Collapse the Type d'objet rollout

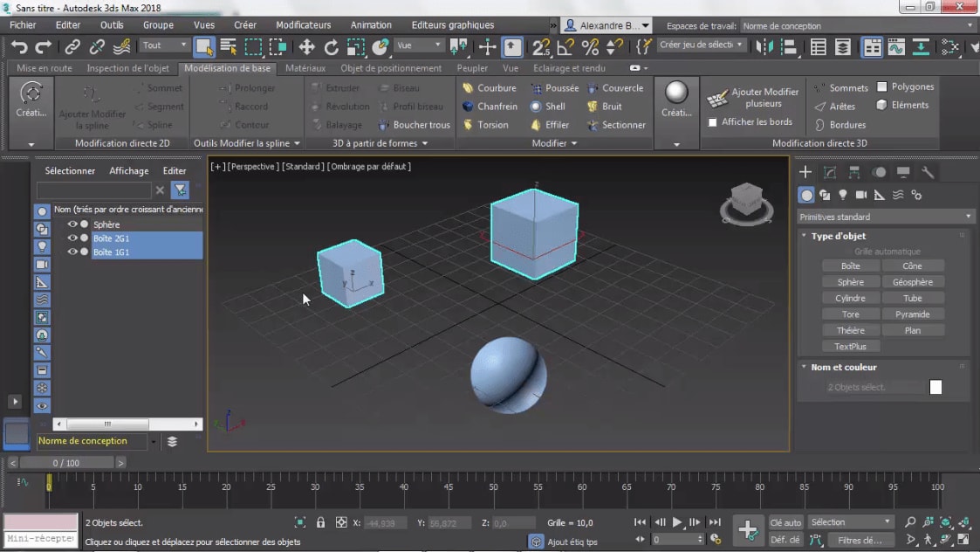[x=804, y=236]
